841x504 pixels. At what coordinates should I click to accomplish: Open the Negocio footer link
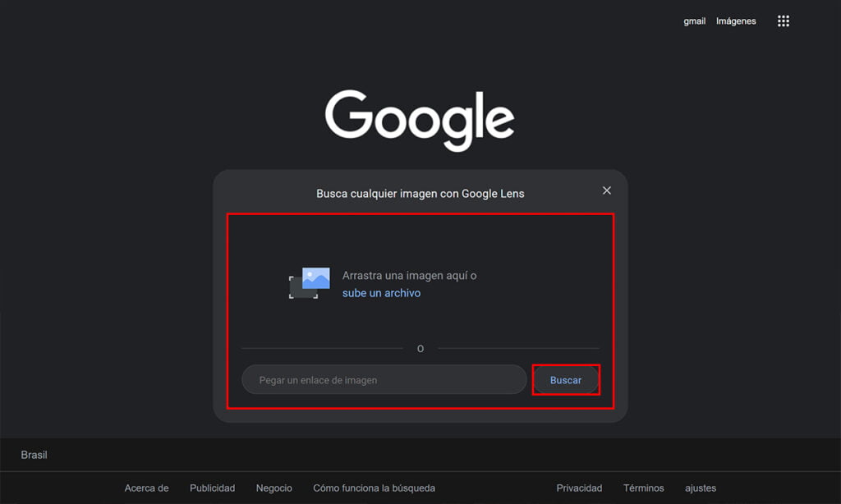(274, 488)
